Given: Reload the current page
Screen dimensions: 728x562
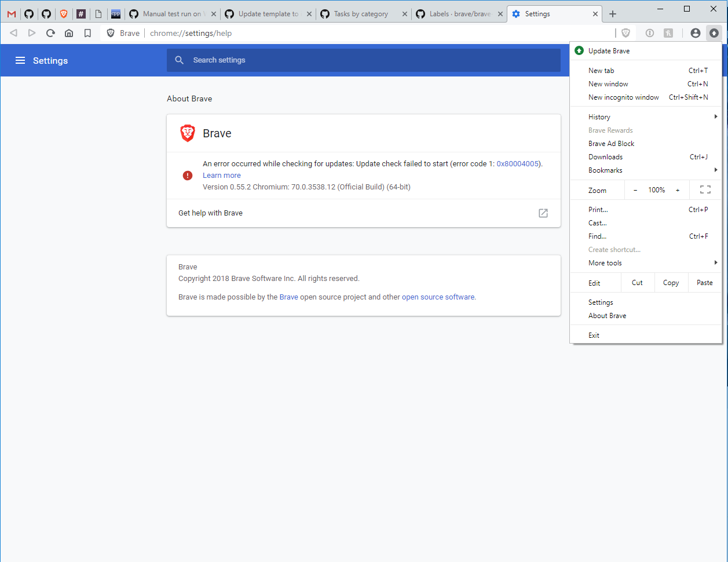Looking at the screenshot, I should click(x=50, y=33).
